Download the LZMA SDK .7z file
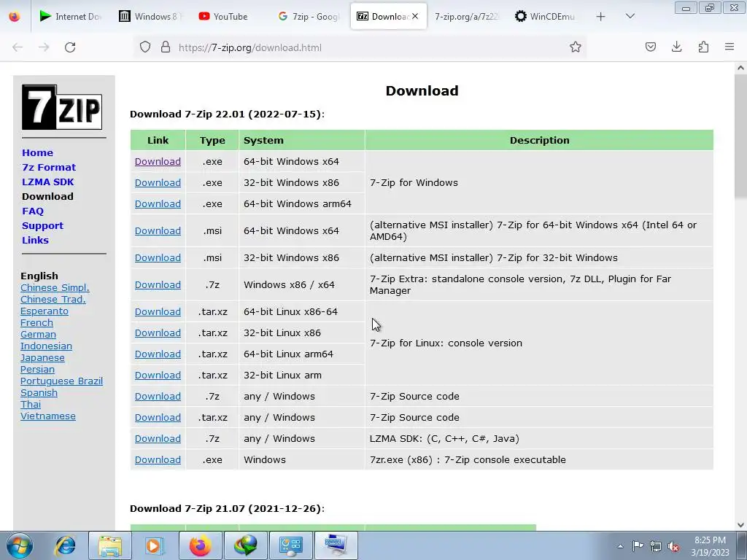The width and height of the screenshot is (747, 560). pos(158,438)
